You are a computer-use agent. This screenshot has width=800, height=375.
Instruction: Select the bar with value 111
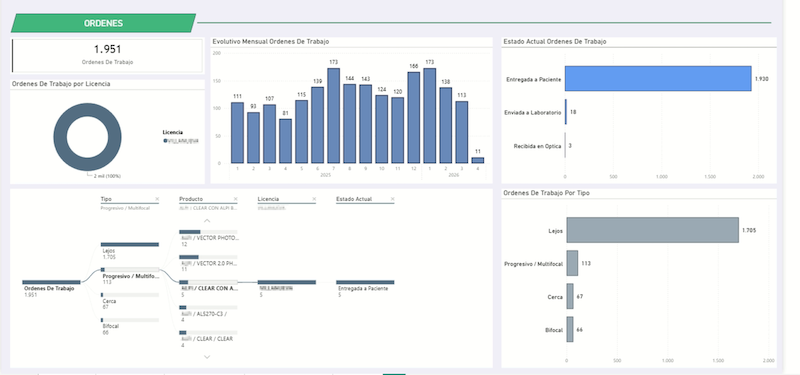point(237,133)
